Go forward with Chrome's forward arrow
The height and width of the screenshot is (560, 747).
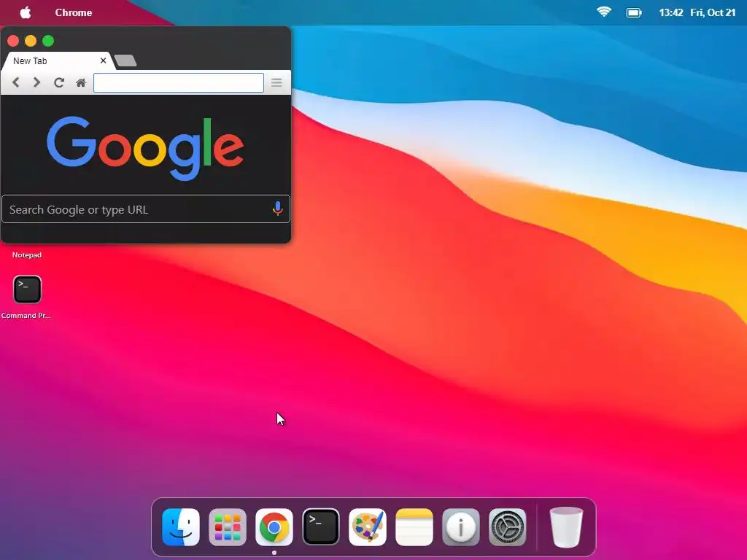[x=36, y=82]
